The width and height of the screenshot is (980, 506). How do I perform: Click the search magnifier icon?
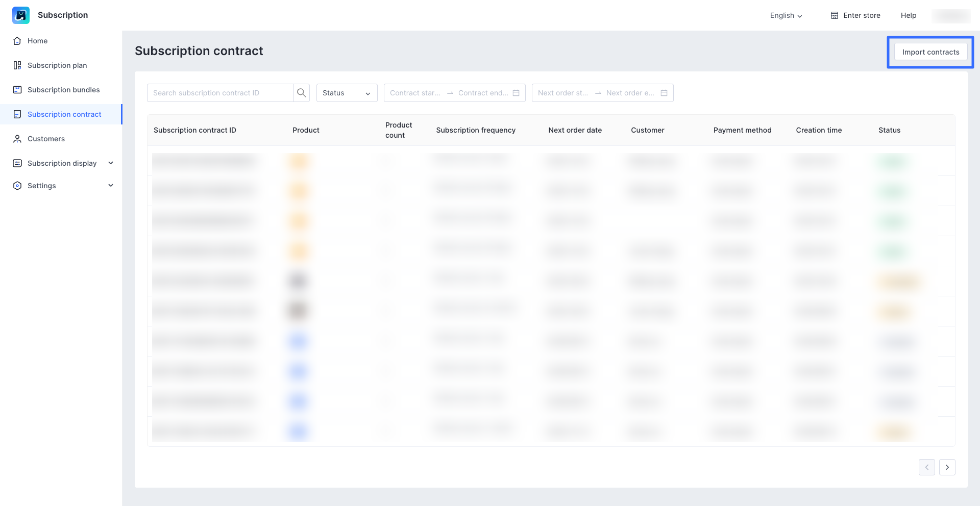point(302,93)
